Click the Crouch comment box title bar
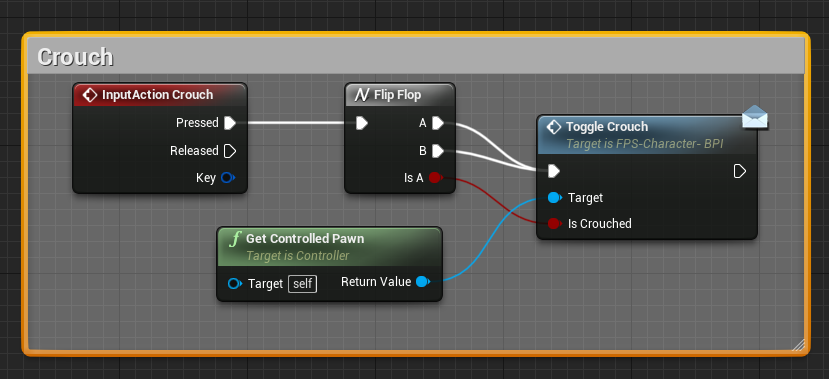829x379 pixels. tap(415, 56)
